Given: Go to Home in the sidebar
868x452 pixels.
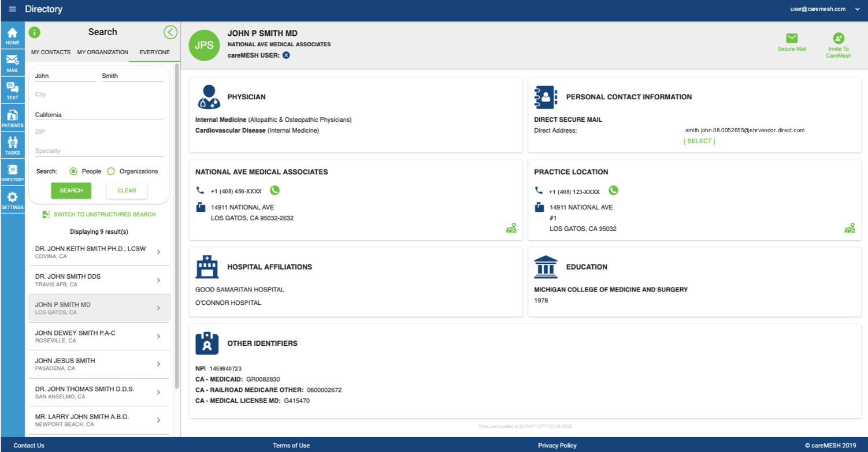Looking at the screenshot, I should coord(12,36).
